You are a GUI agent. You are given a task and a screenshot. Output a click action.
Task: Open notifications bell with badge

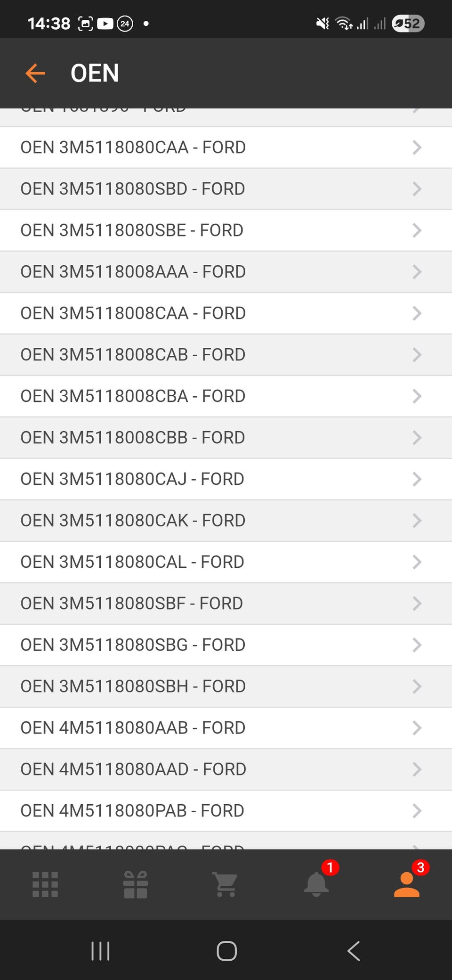(x=317, y=883)
